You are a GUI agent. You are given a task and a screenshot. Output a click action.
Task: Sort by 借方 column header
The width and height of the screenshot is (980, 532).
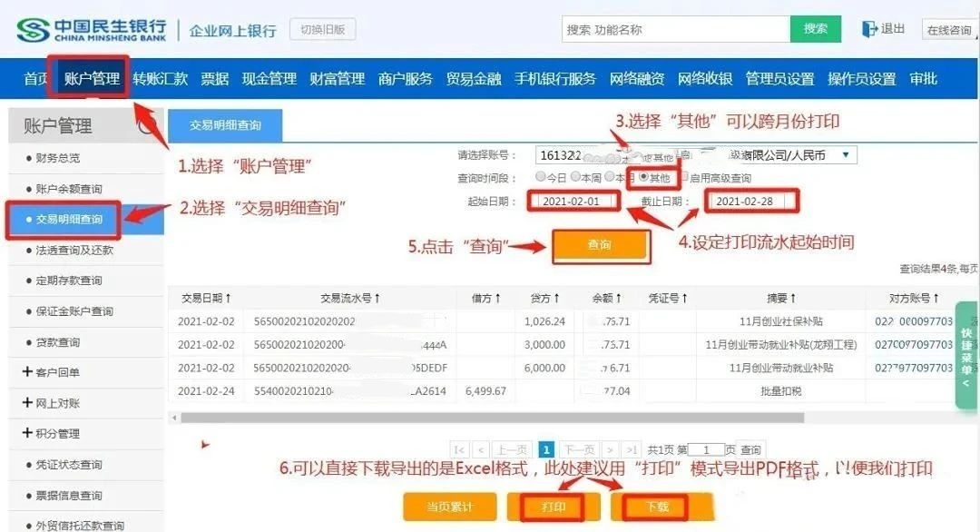coord(485,298)
